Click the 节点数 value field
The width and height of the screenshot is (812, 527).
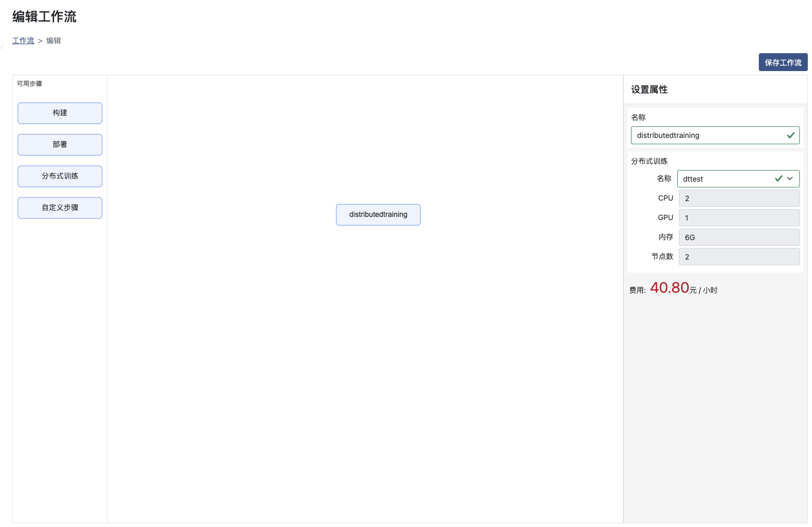pyautogui.click(x=738, y=257)
